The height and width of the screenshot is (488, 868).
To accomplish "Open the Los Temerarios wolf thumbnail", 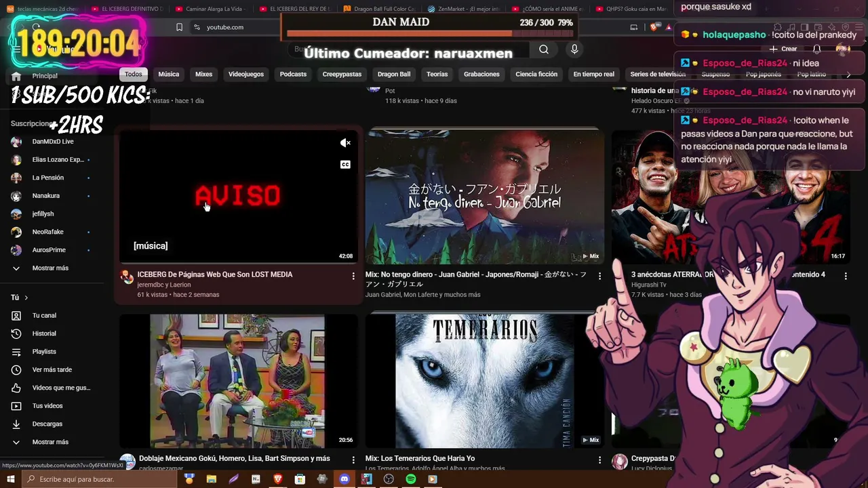I will [x=484, y=380].
